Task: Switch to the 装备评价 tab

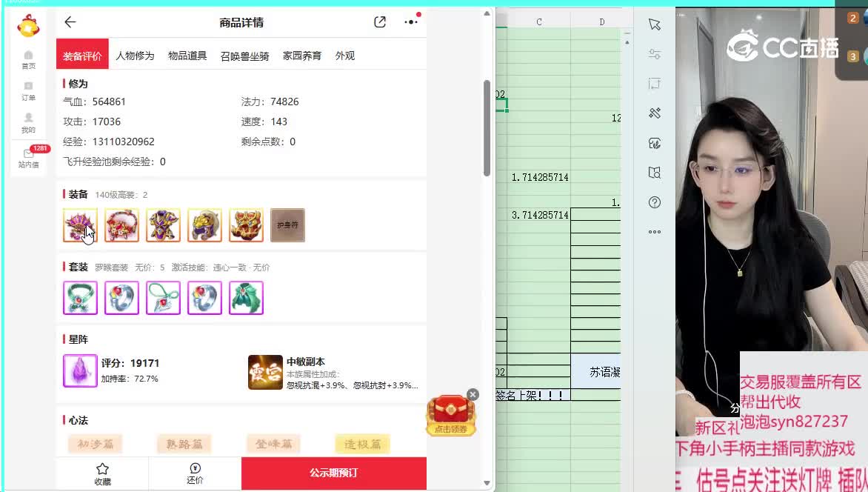Action: point(82,54)
